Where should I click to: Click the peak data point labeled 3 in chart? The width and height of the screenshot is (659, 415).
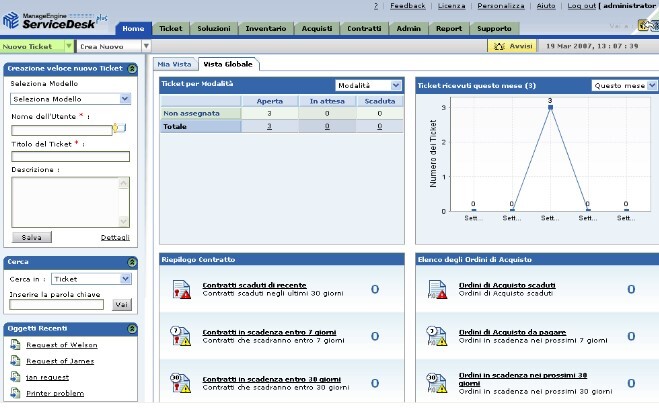coord(551,107)
